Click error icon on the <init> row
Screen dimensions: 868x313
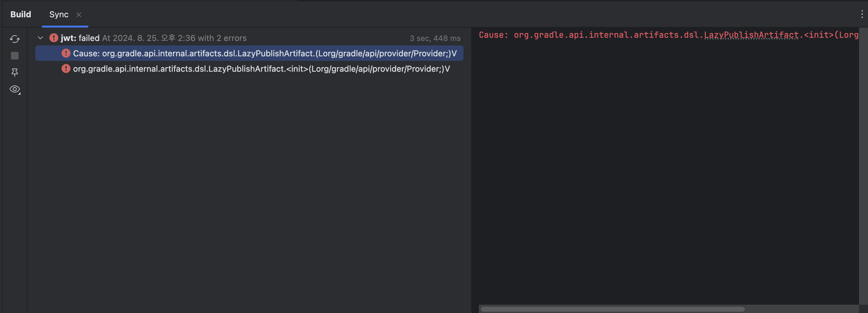point(66,69)
